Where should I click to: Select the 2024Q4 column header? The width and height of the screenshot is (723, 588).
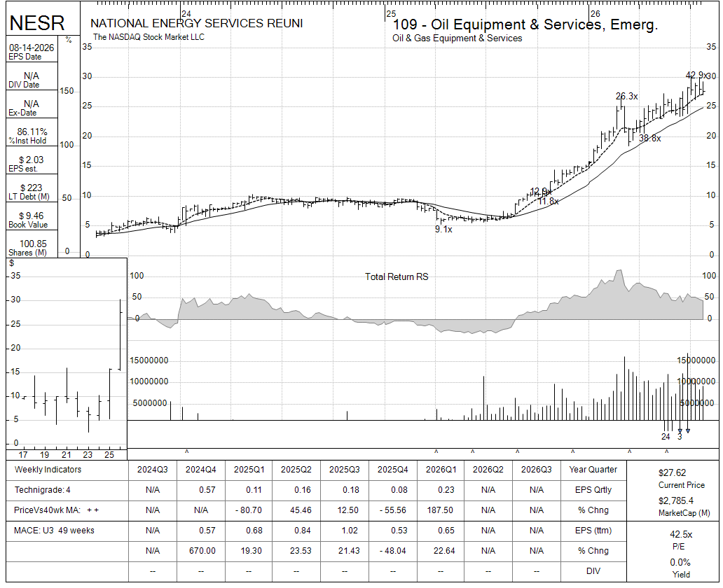point(201,470)
